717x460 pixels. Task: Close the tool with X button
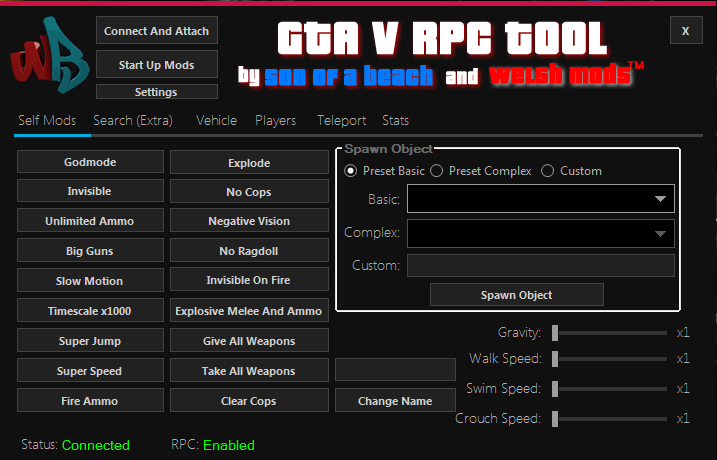(686, 30)
